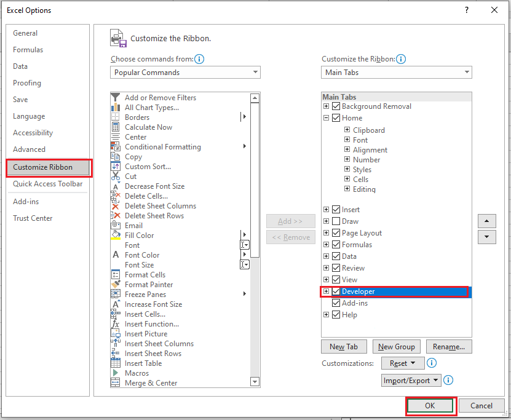Click the Insert Picture icon

pos(116,334)
